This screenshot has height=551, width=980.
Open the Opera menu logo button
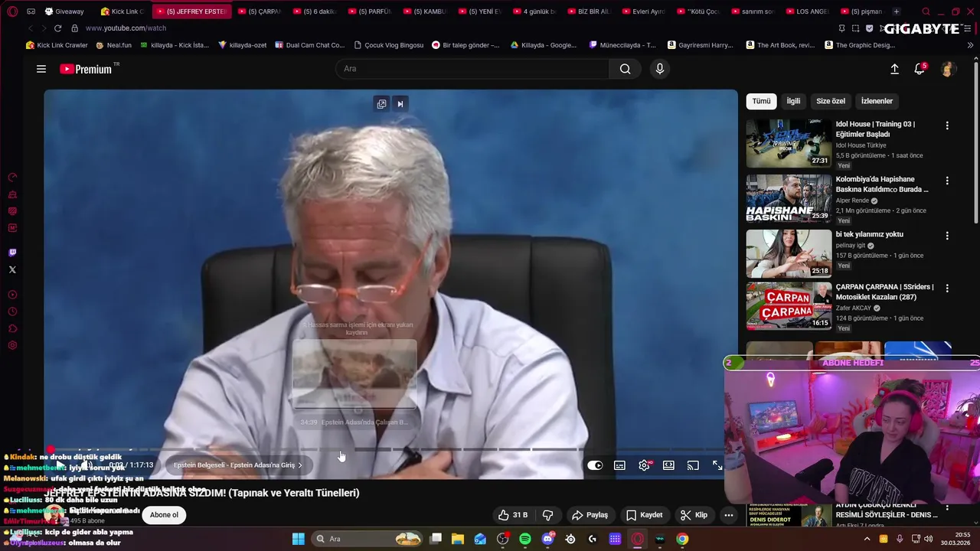(12, 11)
